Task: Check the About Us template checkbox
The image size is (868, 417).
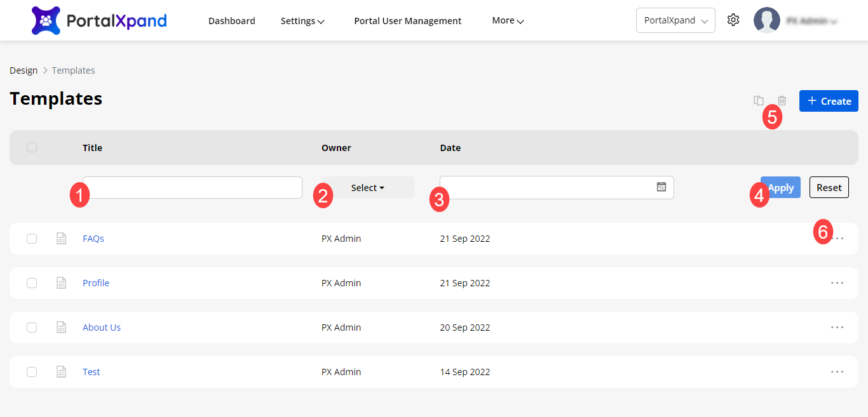Action: click(32, 328)
